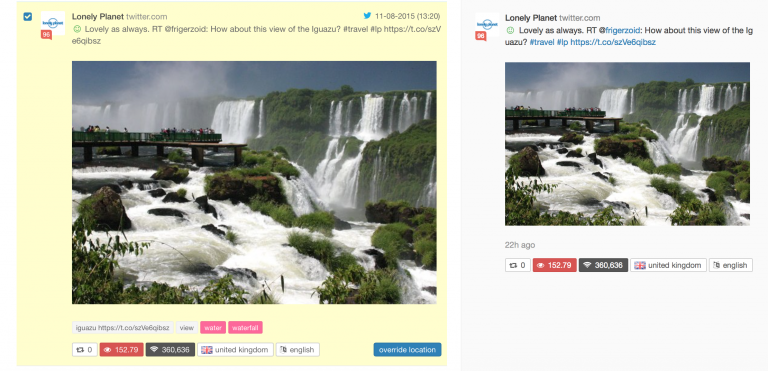Click the Lonely Planet avatar in right panel

pos(487,25)
